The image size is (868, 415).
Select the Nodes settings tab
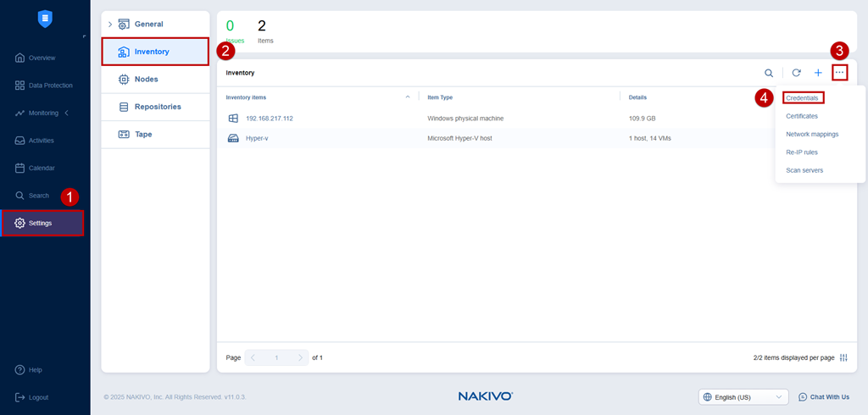155,79
